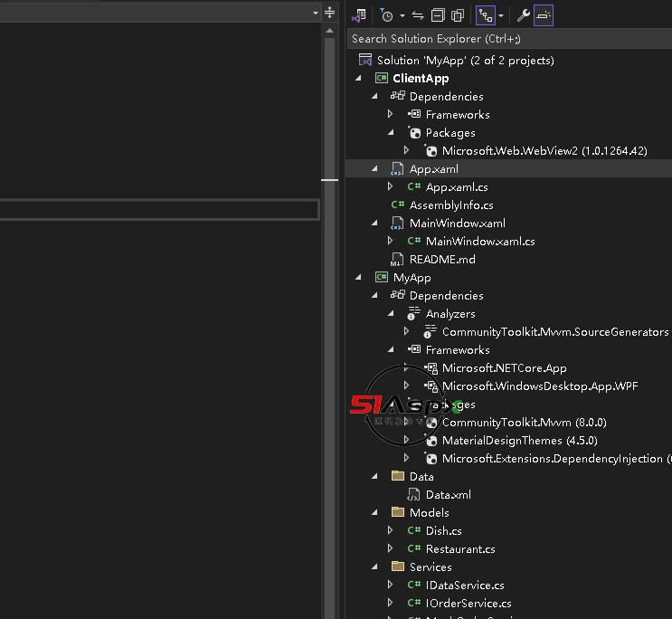Select the Microsoft.NETCore.App framework
Screen dimensions: 672x619
pyautogui.click(x=504, y=368)
